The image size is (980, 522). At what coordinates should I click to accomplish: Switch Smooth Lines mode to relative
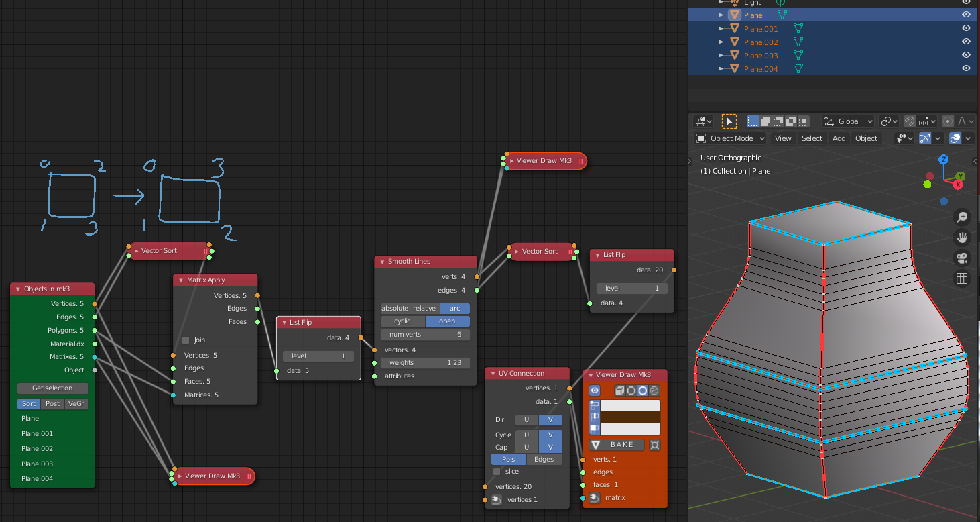[x=424, y=309]
